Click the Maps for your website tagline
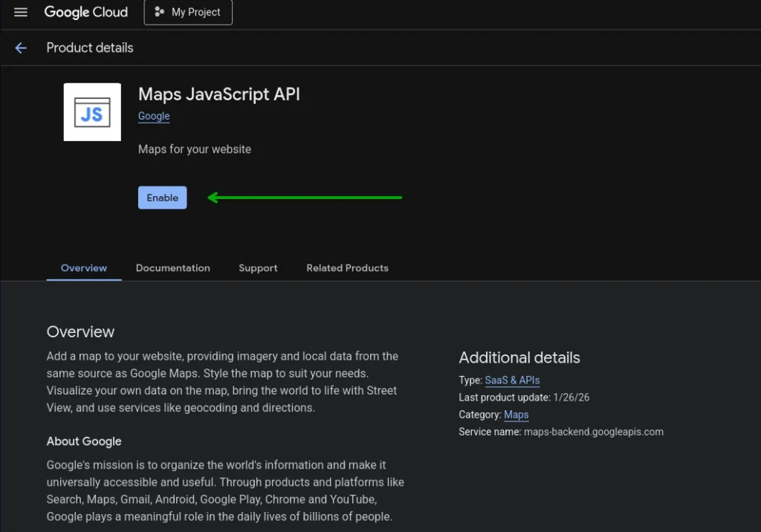 [195, 149]
